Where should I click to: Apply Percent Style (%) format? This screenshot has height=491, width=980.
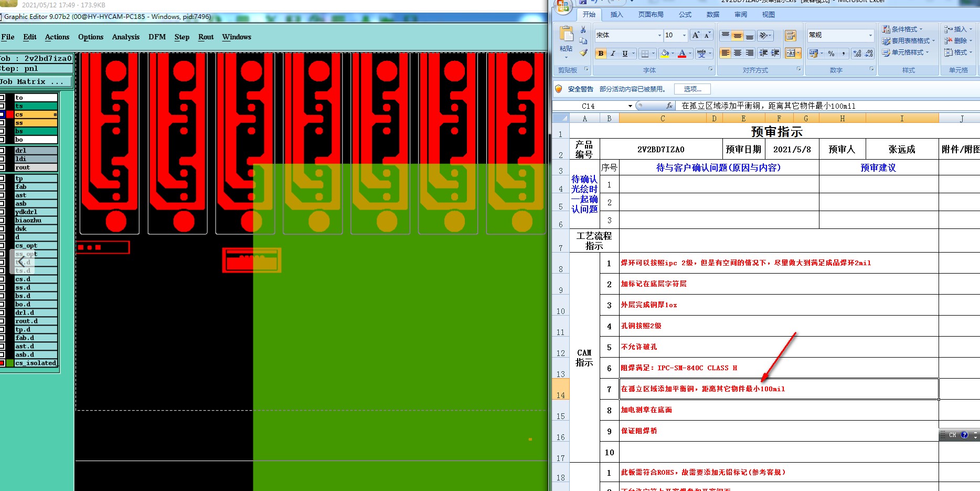pos(832,53)
